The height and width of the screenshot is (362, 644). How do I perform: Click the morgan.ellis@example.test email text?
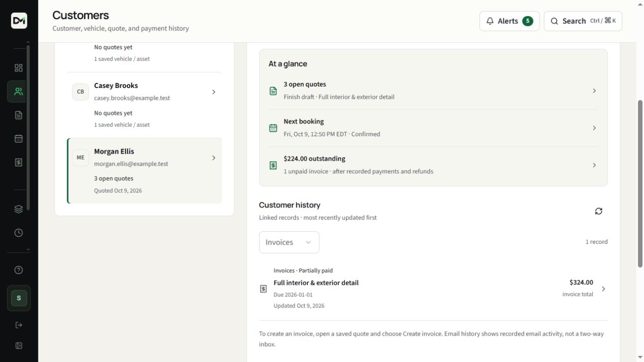pyautogui.click(x=131, y=164)
